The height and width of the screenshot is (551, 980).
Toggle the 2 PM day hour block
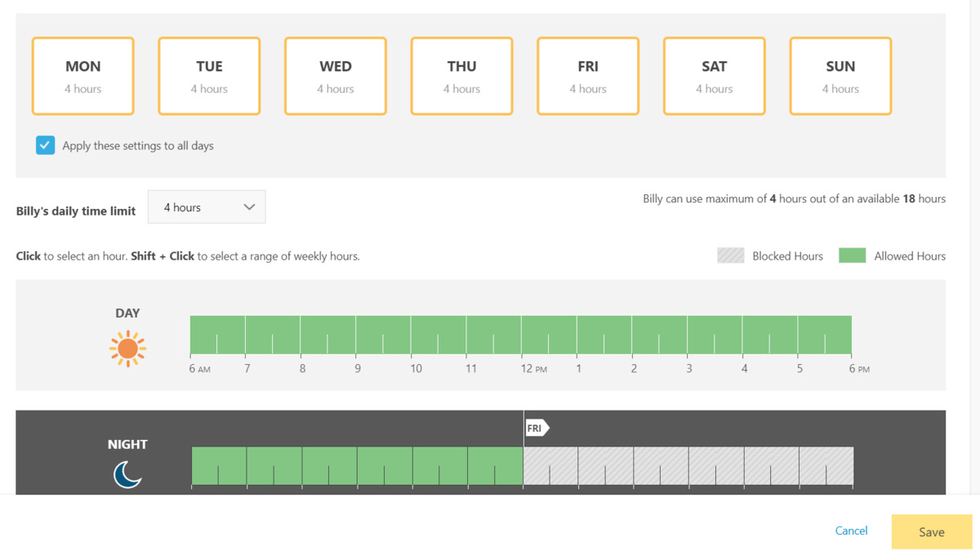coord(659,335)
